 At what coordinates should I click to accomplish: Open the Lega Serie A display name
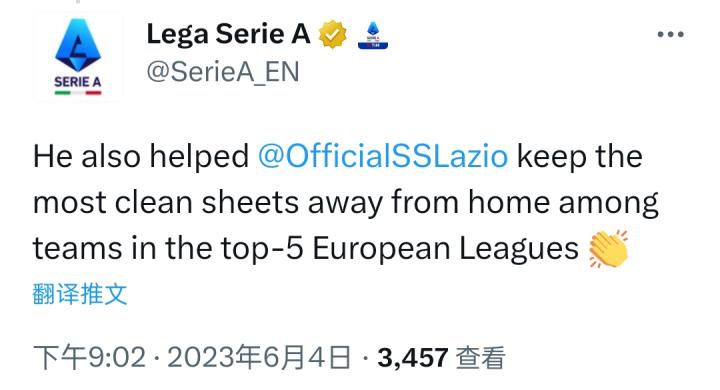coord(229,34)
